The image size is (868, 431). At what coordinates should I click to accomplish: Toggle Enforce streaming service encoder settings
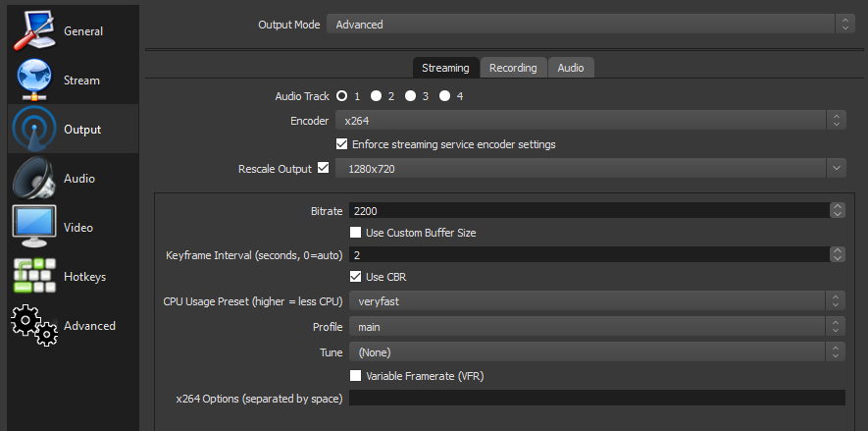pos(341,144)
